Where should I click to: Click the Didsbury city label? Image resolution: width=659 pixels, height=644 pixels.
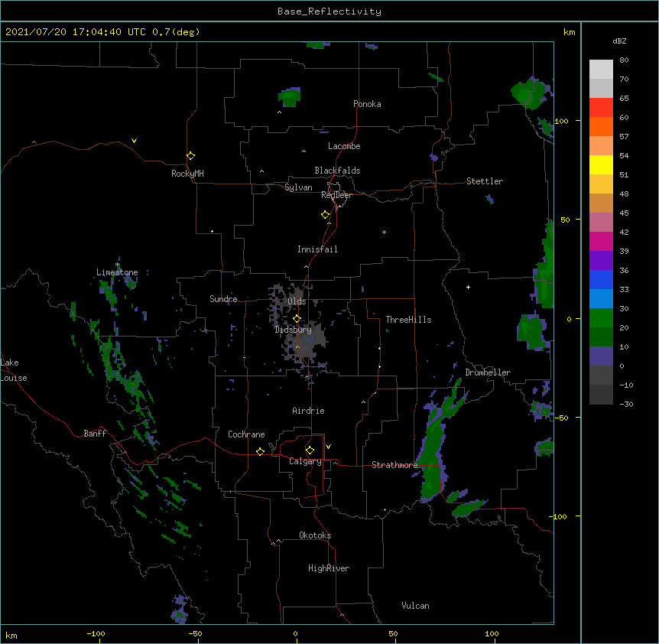pos(294,330)
